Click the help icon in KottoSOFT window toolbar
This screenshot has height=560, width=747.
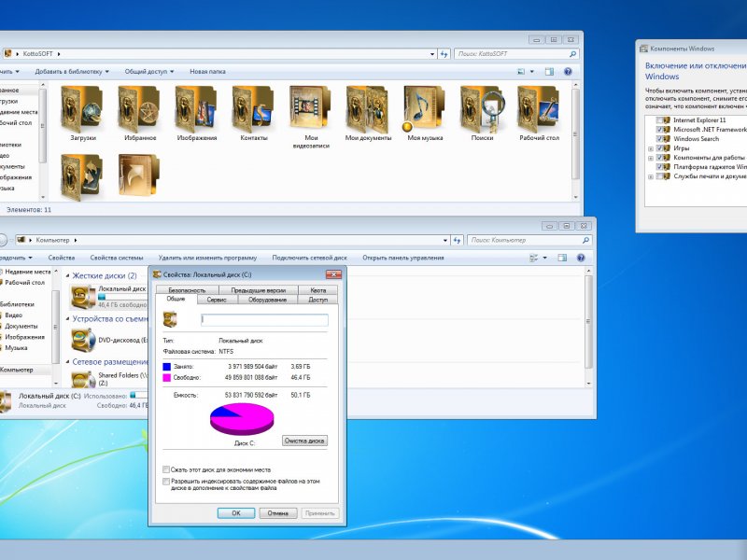[568, 72]
